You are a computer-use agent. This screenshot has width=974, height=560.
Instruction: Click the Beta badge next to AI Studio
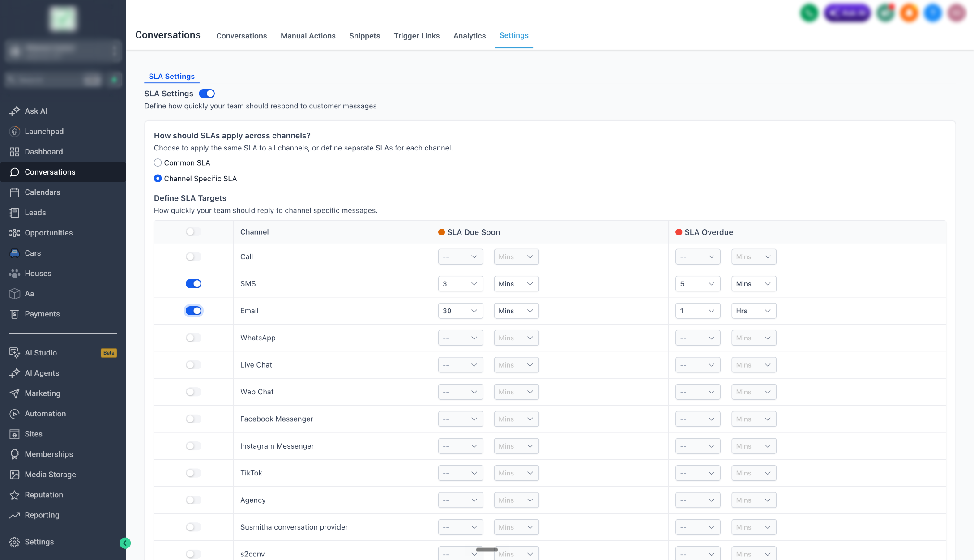[x=109, y=353]
